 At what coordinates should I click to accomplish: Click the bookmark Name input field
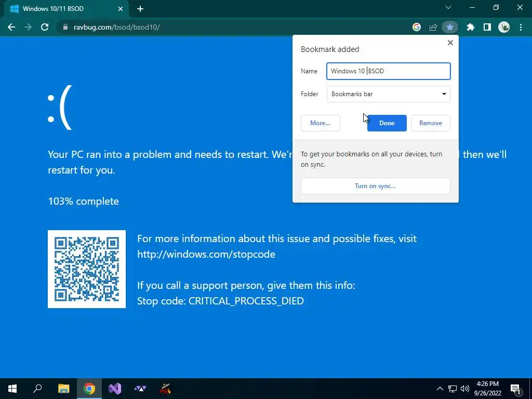(x=389, y=71)
